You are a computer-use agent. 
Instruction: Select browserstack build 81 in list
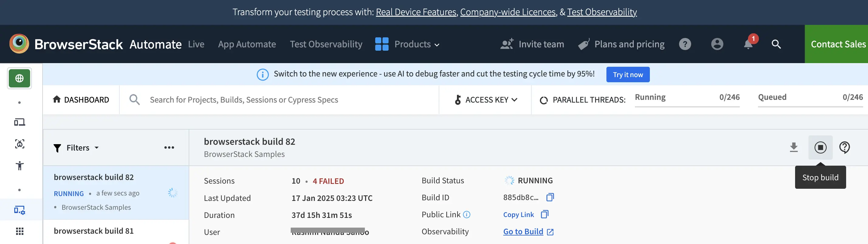tap(94, 231)
